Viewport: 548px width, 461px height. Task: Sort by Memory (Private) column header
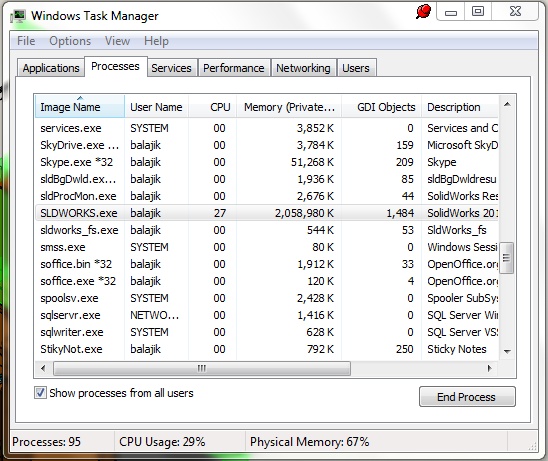coord(289,107)
